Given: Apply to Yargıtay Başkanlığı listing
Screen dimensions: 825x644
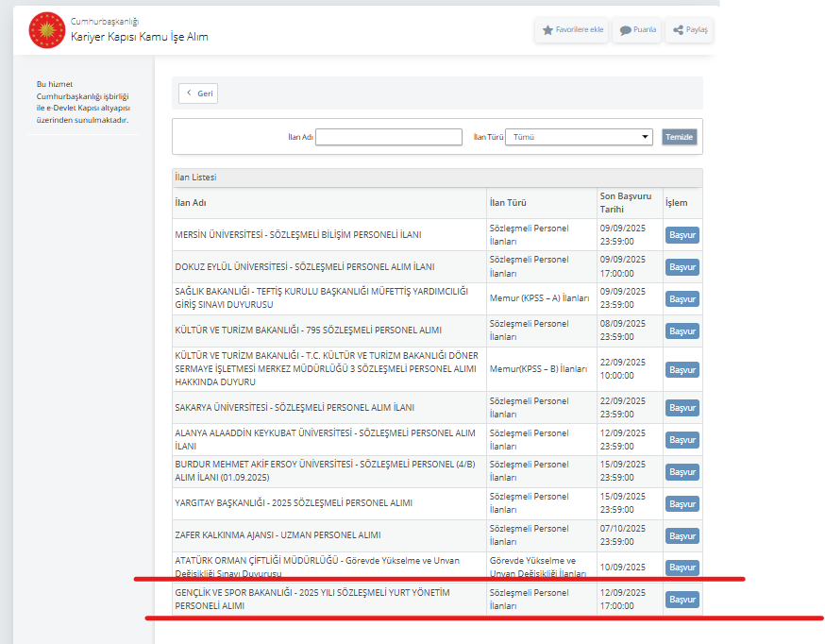Looking at the screenshot, I should click(x=682, y=504).
